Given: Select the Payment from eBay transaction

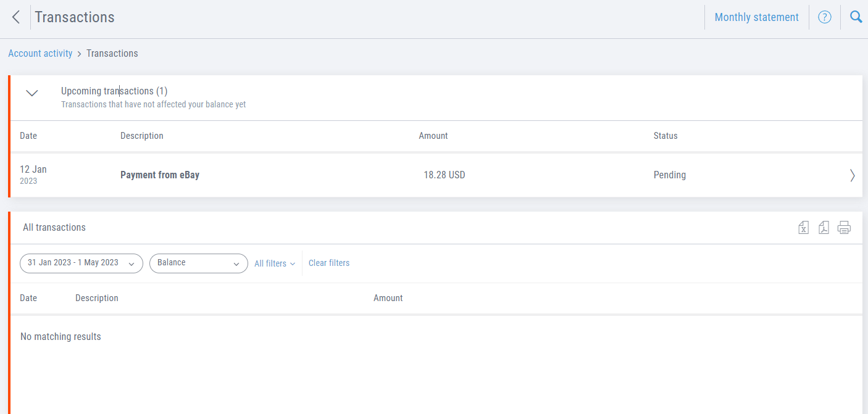Looking at the screenshot, I should [160, 175].
